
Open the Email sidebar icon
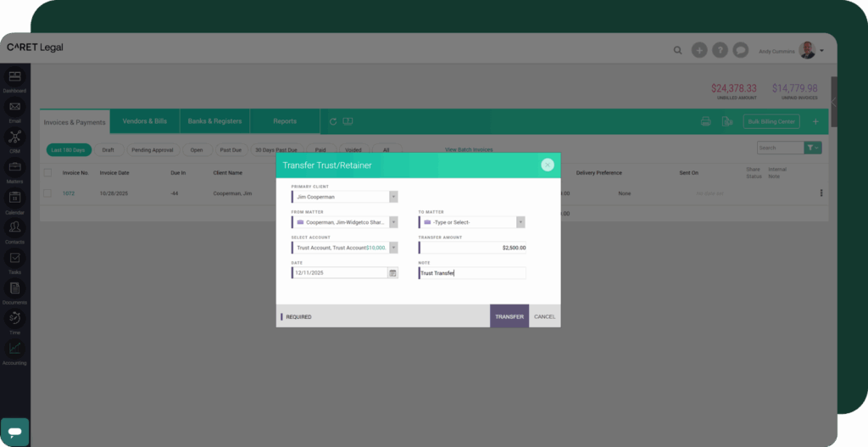(14, 107)
